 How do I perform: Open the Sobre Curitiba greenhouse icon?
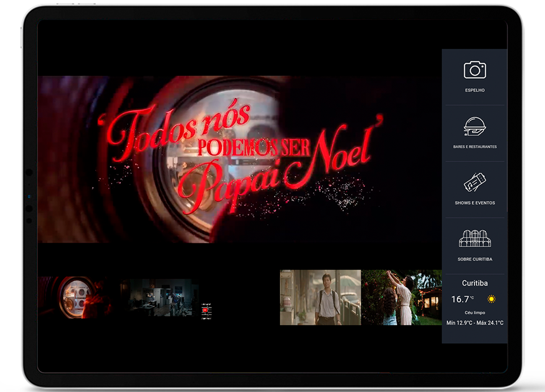(x=475, y=238)
